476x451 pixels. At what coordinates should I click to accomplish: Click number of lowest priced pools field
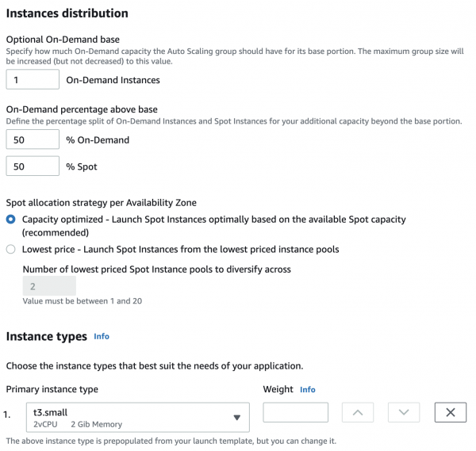pyautogui.click(x=49, y=286)
